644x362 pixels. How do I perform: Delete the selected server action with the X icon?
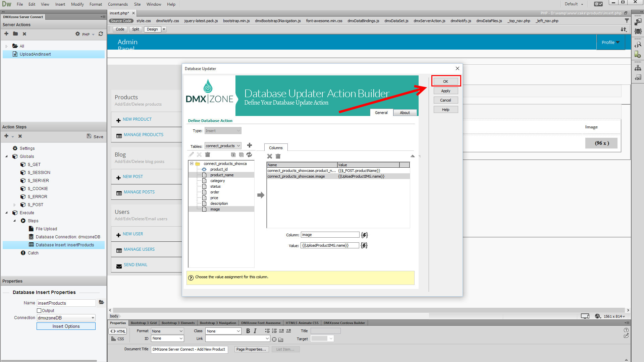coord(24,34)
